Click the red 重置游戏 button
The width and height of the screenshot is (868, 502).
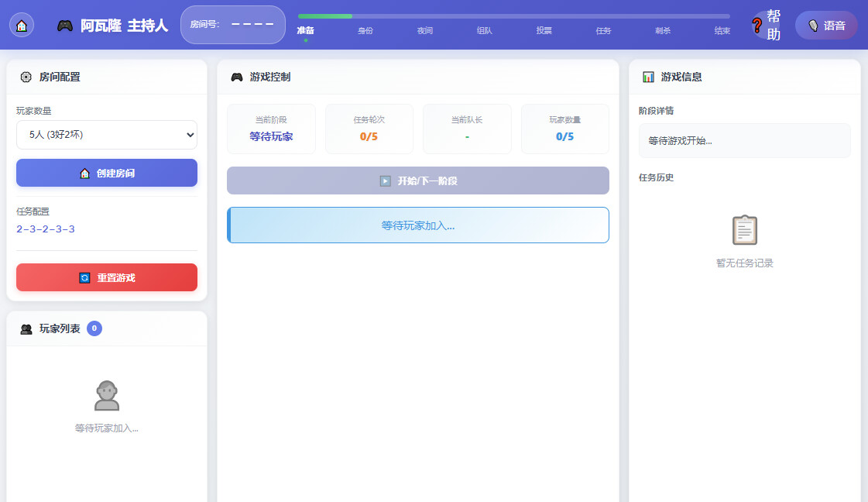(x=107, y=277)
